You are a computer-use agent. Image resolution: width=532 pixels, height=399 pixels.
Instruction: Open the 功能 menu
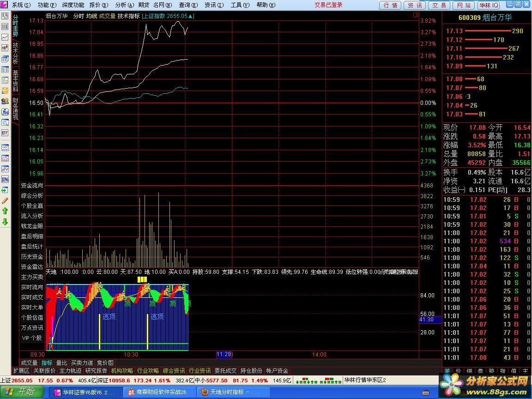coord(47,5)
